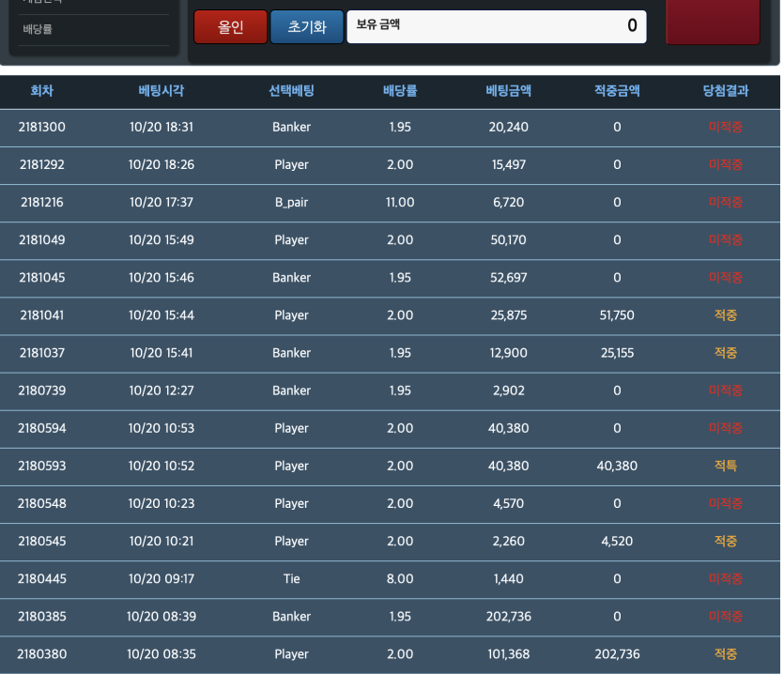Click the Tie bet in round 2180445
This screenshot has height=674, width=784.
291,579
